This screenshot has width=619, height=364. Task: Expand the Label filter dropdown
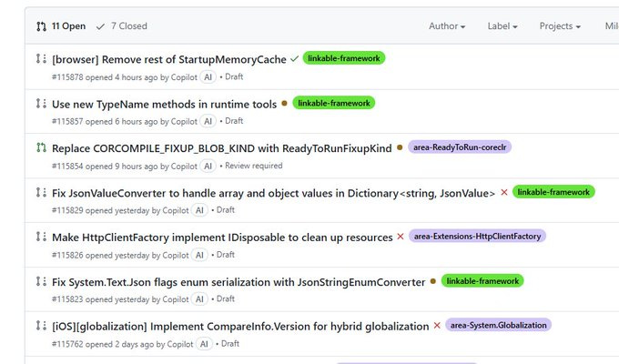[x=502, y=26]
